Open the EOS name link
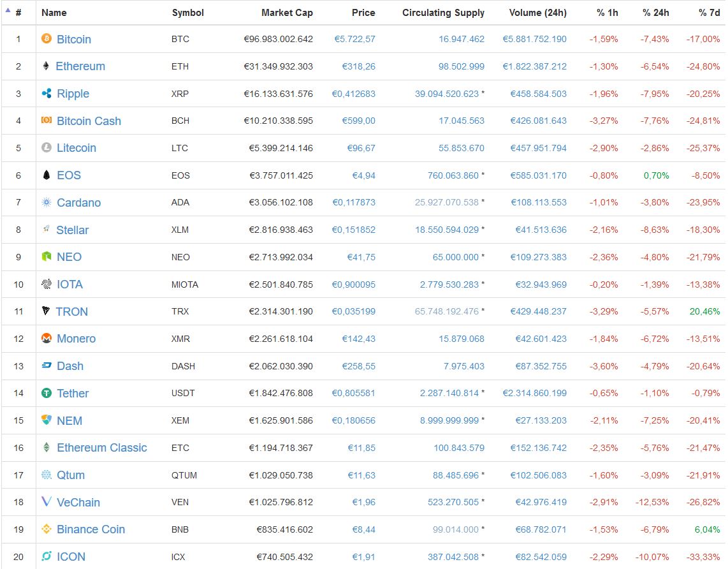The width and height of the screenshot is (728, 569). click(x=69, y=175)
